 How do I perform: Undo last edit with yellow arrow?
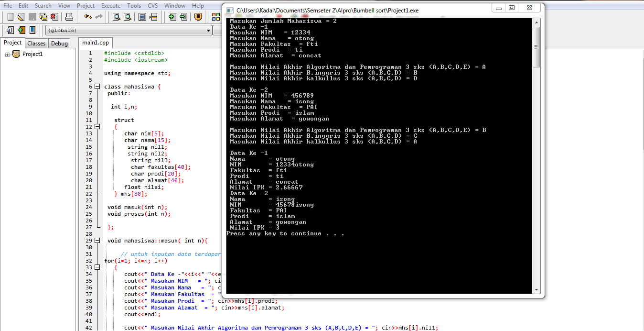[x=87, y=17]
